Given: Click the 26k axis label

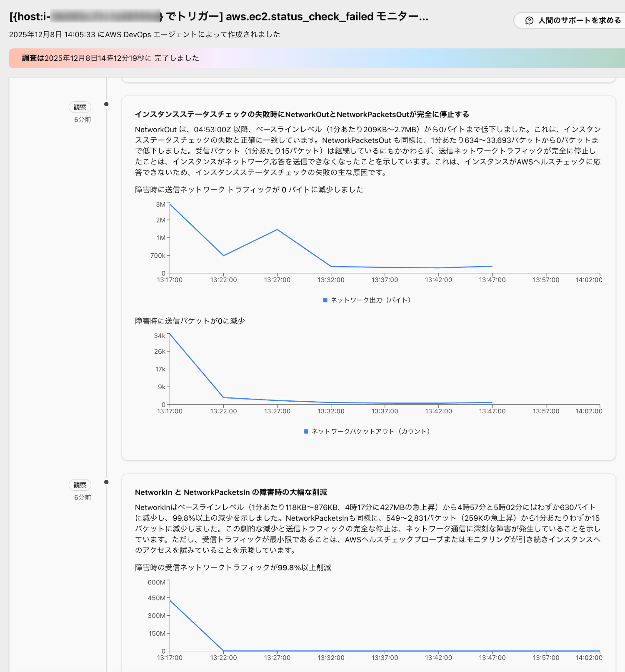Looking at the screenshot, I should (160, 352).
